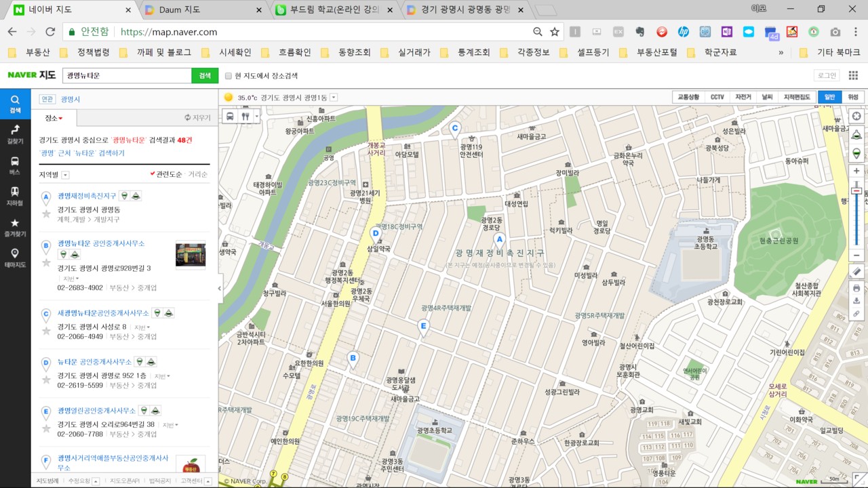This screenshot has height=488, width=868.
Task: Select 일반 normal map view
Action: 830,98
